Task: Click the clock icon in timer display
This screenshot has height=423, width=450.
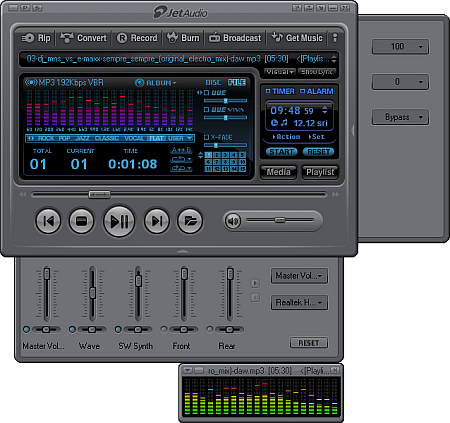Action: [x=274, y=123]
